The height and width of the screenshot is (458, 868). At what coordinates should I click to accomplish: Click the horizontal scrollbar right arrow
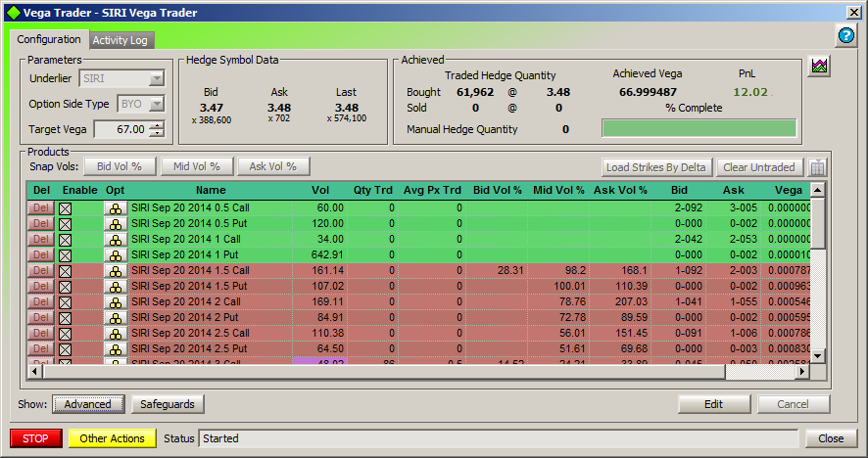coord(802,372)
